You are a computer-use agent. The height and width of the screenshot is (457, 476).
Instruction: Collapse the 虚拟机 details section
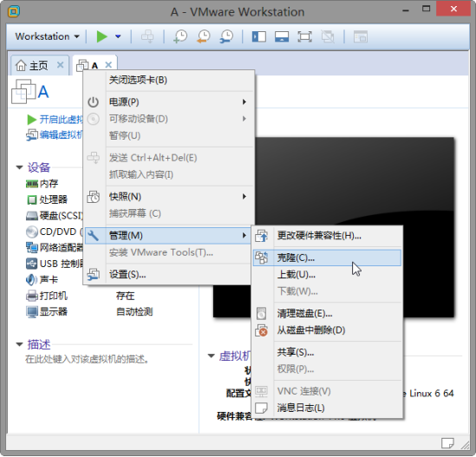click(x=212, y=356)
